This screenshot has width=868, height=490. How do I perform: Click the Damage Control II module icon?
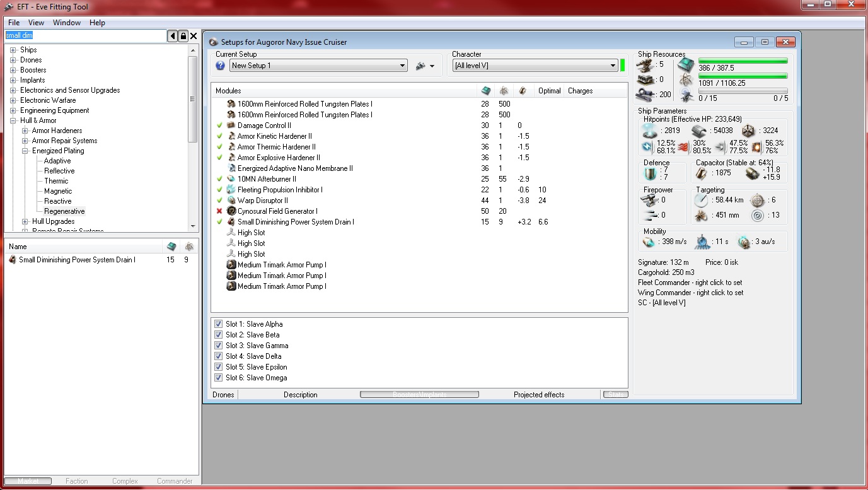[x=231, y=125]
